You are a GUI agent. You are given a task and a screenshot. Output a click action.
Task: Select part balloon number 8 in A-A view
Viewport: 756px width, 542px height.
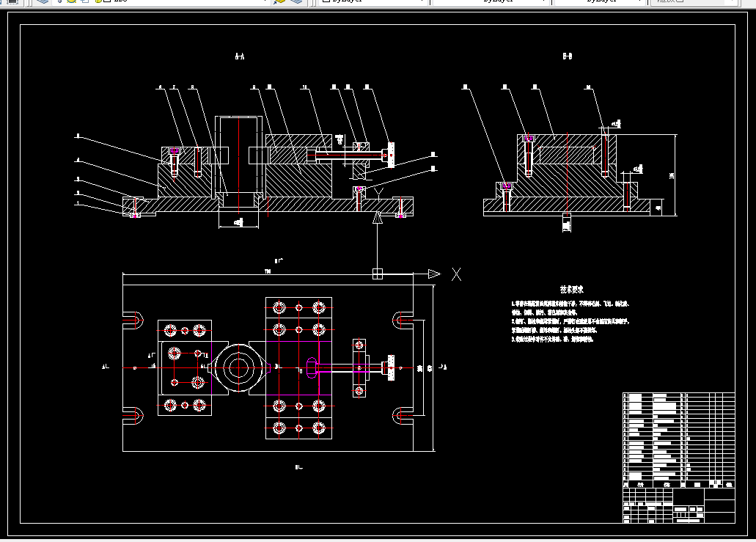click(x=192, y=87)
